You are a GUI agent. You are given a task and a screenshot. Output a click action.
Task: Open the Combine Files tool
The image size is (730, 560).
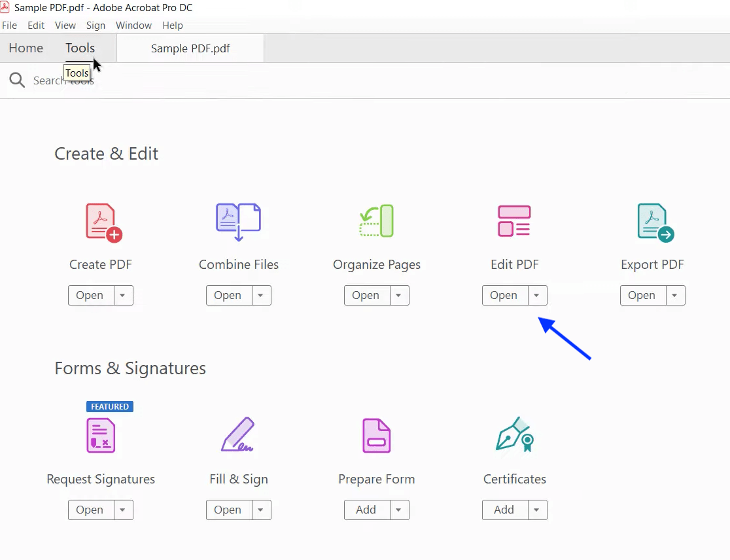(x=228, y=295)
